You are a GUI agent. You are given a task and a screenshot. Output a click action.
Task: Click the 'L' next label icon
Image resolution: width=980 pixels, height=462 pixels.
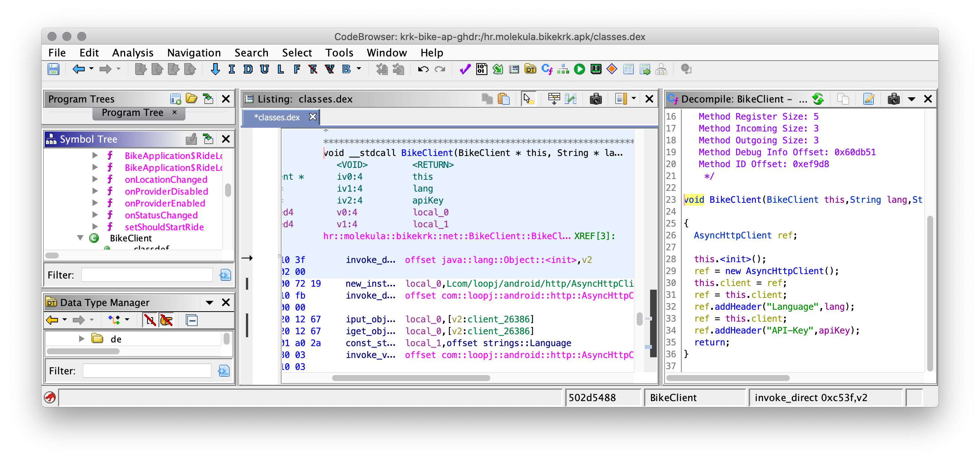pyautogui.click(x=281, y=69)
